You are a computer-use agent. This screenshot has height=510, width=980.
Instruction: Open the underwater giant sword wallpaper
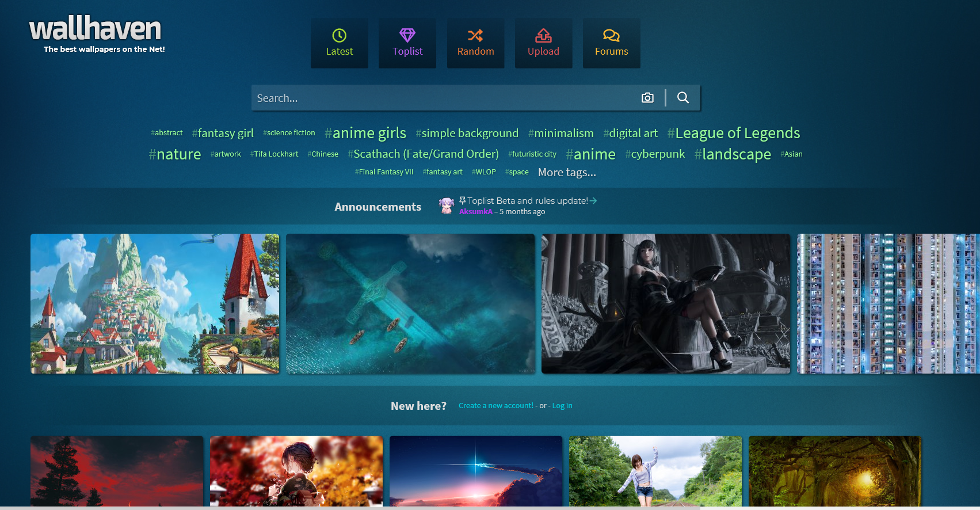point(410,303)
